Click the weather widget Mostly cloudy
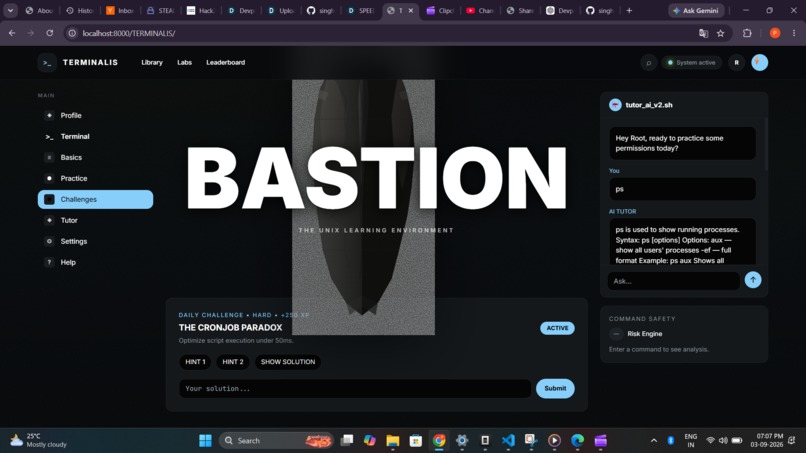 39,441
